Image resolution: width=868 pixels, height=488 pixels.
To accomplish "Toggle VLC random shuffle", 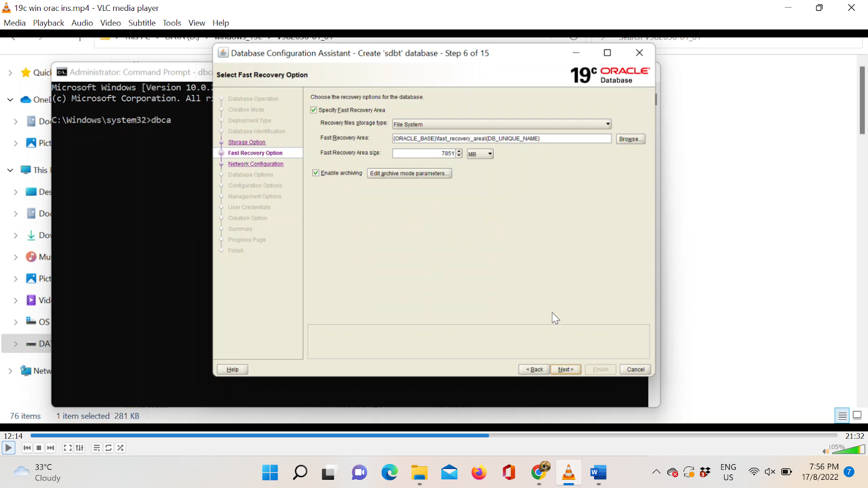I will 120,448.
